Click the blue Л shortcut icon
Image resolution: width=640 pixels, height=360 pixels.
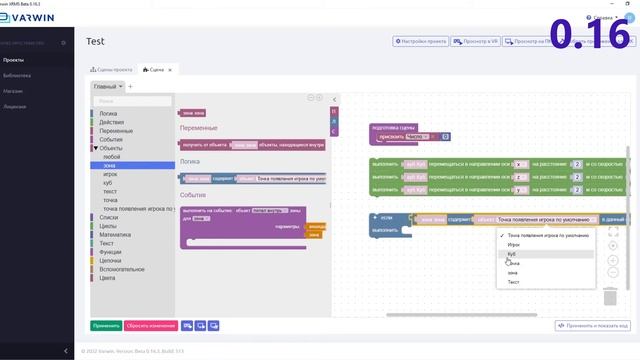point(334,121)
